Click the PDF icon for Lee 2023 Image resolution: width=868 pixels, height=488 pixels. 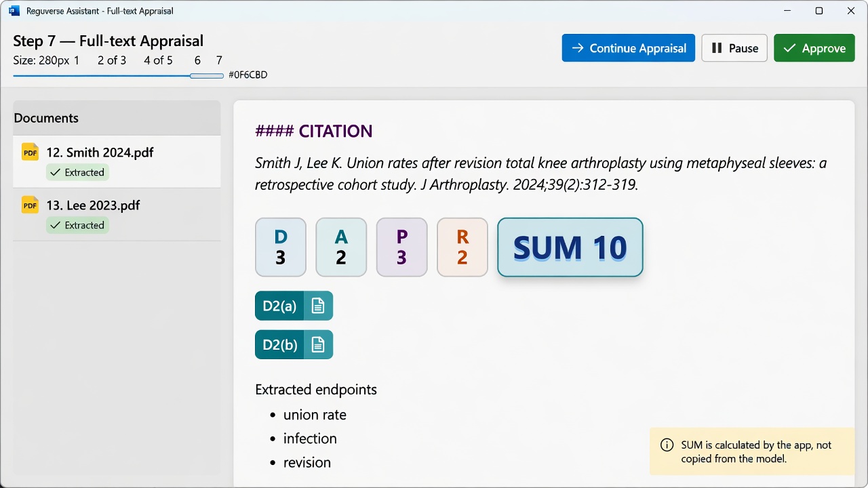point(30,205)
